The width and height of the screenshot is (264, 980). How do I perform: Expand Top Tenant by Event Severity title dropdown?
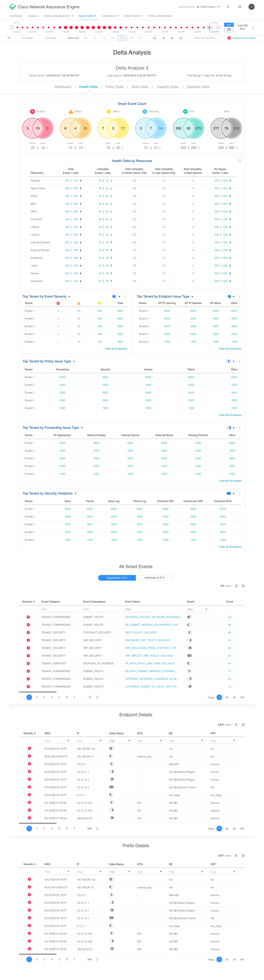pyautogui.click(x=69, y=297)
